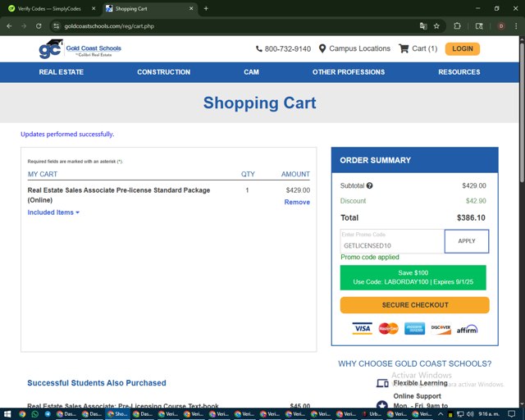Open the Chrome three-dot menu
Screen dimensions: 525x420
pos(516,26)
